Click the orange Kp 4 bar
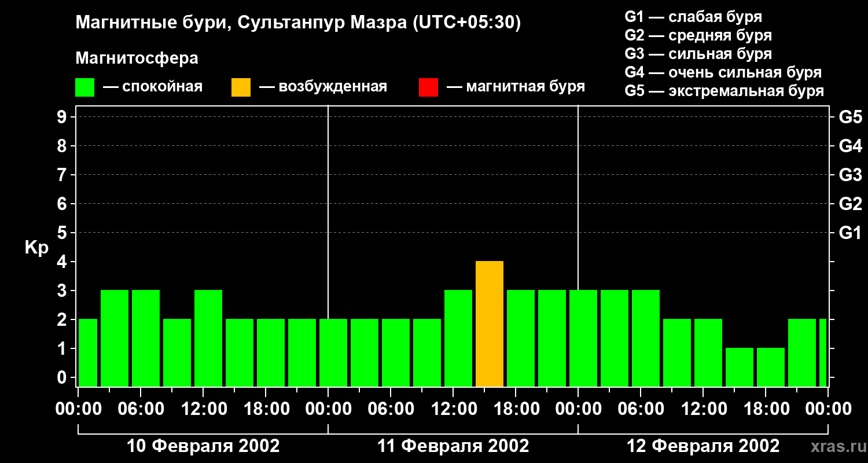 click(x=490, y=324)
